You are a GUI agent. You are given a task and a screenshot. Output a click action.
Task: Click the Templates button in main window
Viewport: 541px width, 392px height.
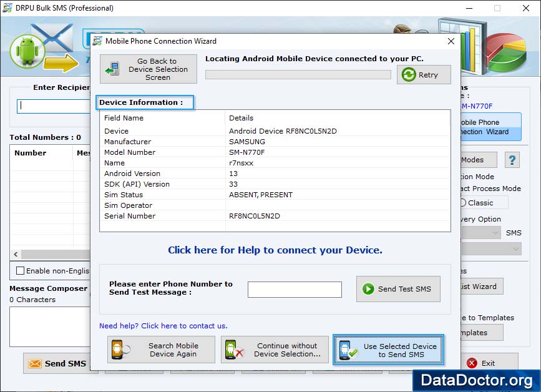point(482,333)
